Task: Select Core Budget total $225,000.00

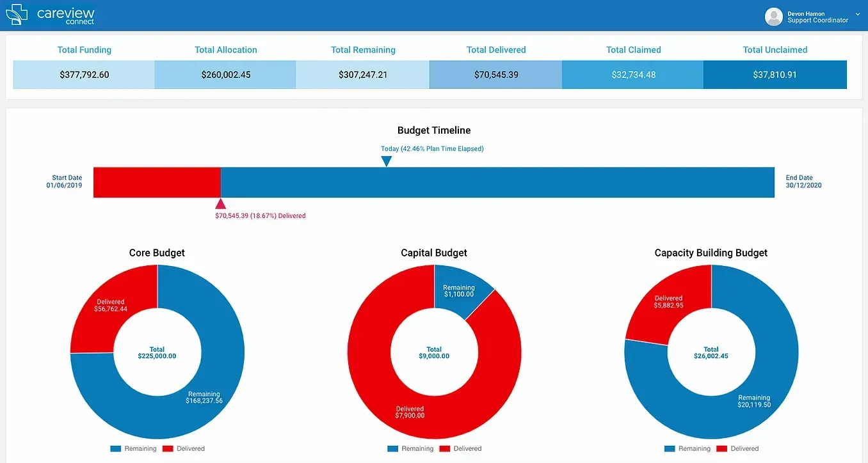Action: [x=157, y=353]
